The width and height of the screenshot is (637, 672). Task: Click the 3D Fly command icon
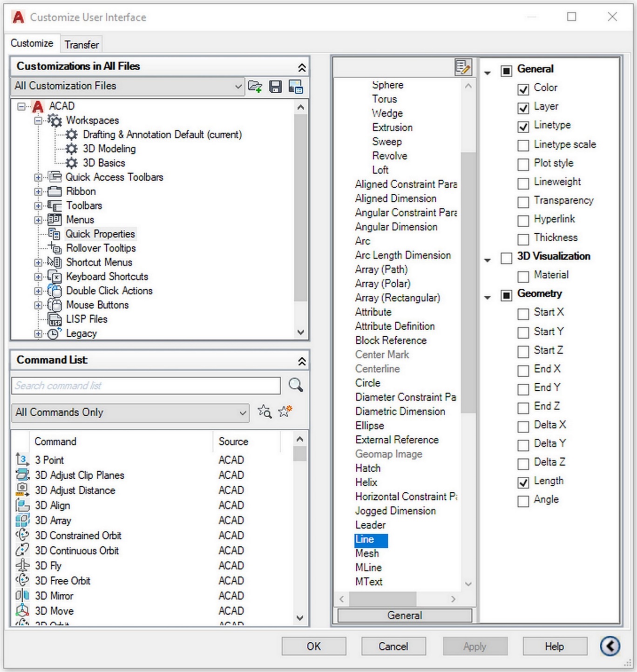tap(22, 565)
